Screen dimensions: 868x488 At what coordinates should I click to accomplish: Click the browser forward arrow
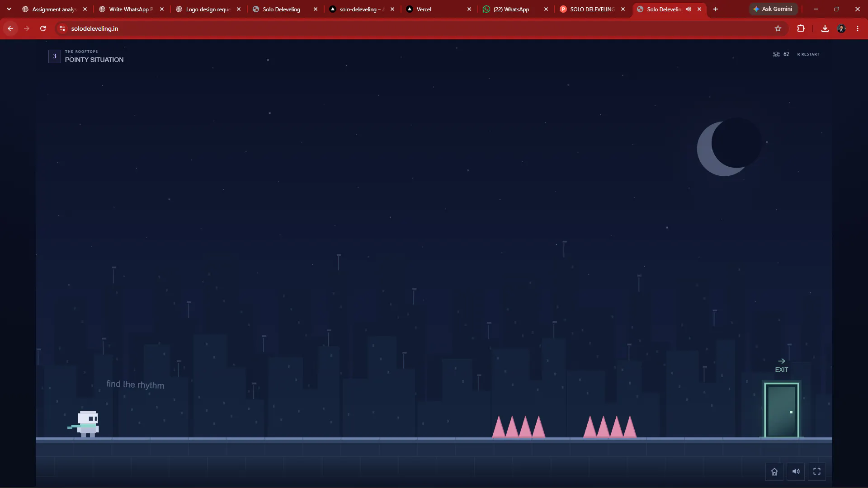point(27,28)
